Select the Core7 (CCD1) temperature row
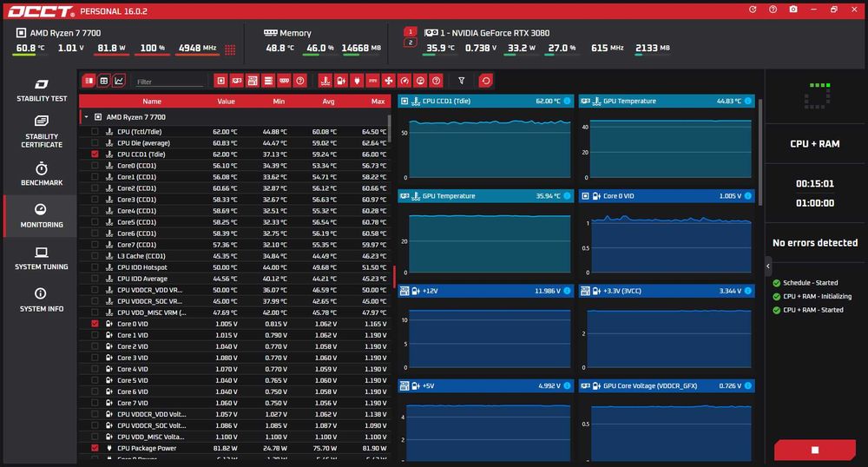868x467 pixels. coord(234,245)
